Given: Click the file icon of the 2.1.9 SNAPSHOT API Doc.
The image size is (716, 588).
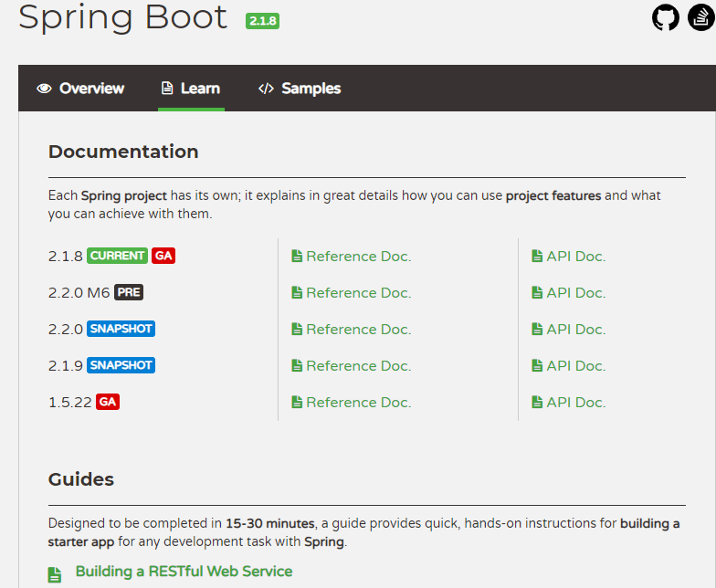Looking at the screenshot, I should 537,365.
